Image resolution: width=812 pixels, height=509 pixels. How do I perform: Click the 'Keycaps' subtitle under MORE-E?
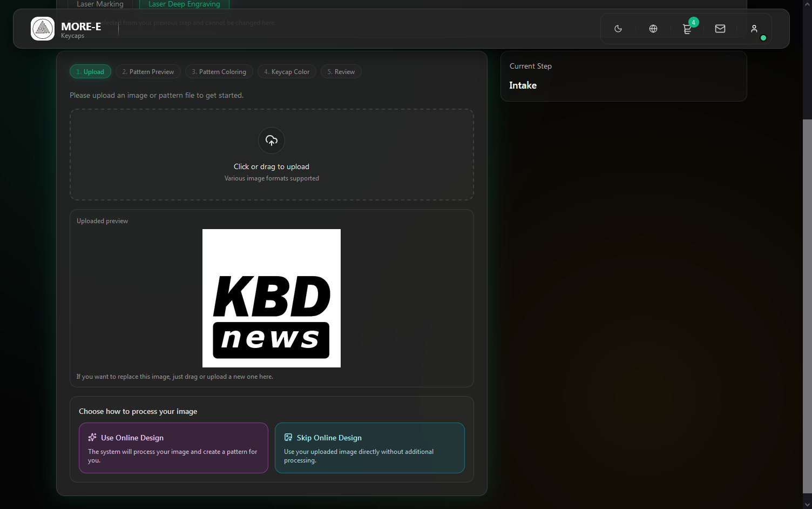click(72, 36)
